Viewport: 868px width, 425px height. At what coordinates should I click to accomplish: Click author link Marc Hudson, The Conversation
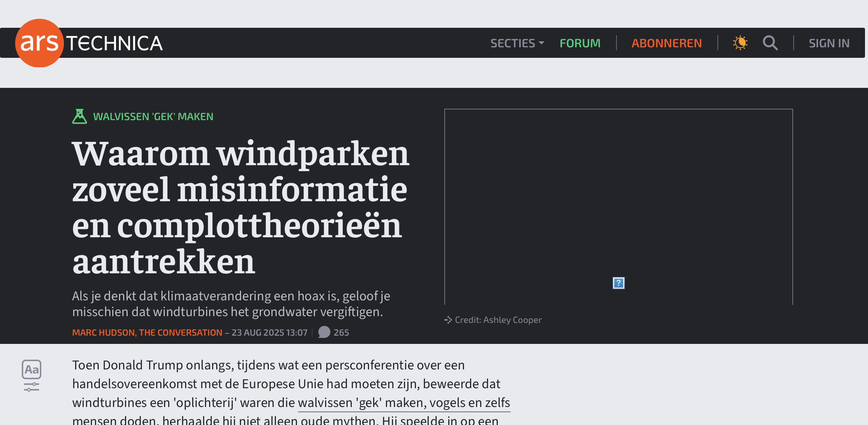[147, 333]
